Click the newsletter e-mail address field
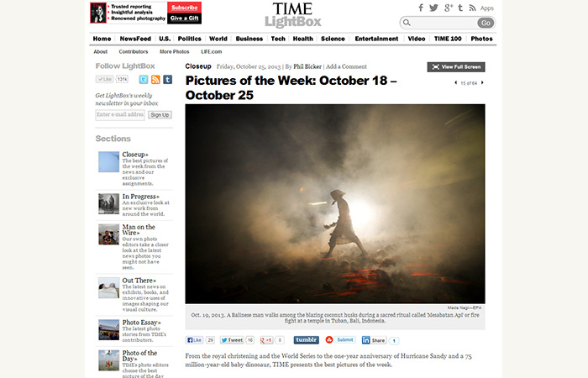This screenshot has width=588, height=378. tap(120, 115)
